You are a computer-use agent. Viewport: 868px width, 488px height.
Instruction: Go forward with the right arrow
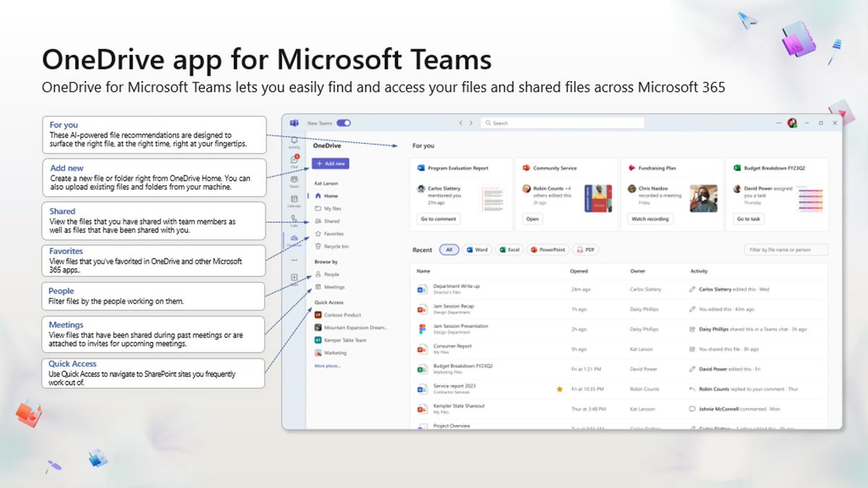point(471,123)
